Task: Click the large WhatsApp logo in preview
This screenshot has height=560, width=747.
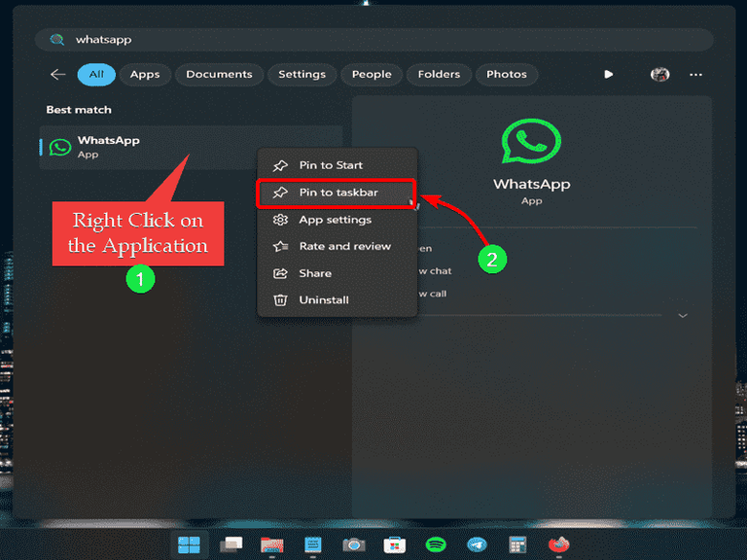Action: point(531,142)
